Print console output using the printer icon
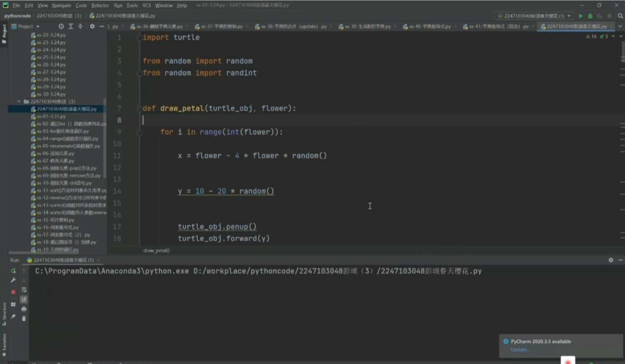 24,309
